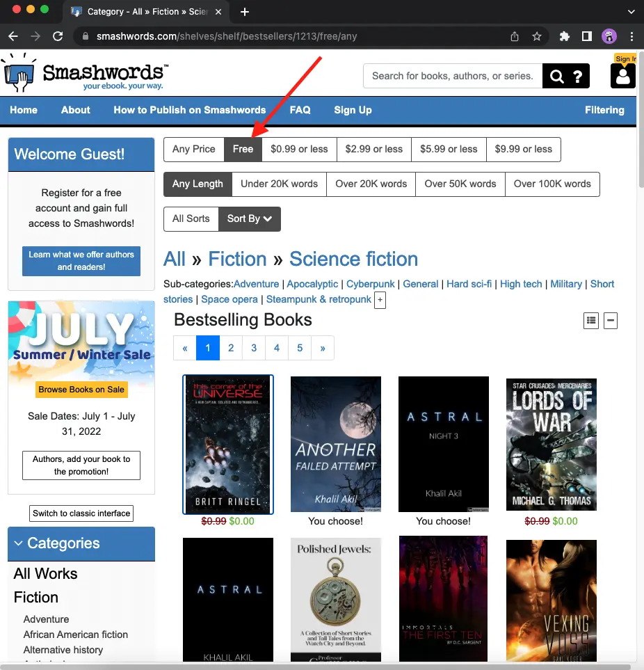This screenshot has width=644, height=670.
Task: Filter by Over 100K words
Action: 552,184
